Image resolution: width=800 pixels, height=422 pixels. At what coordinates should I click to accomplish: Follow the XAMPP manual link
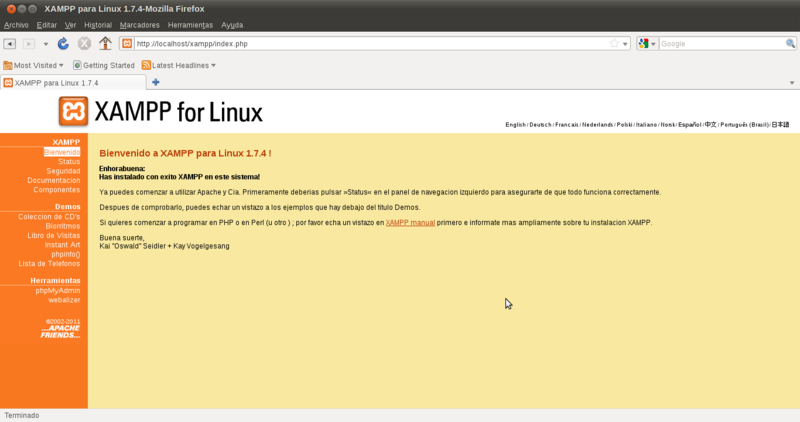click(x=410, y=222)
